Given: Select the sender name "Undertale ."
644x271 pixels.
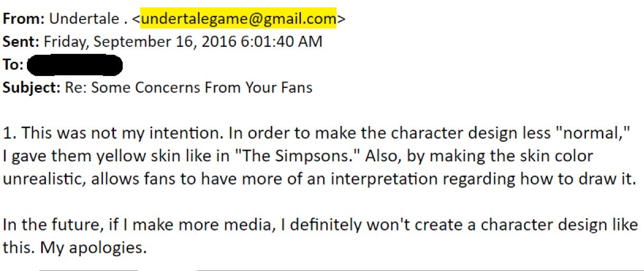Looking at the screenshot, I should point(89,19).
